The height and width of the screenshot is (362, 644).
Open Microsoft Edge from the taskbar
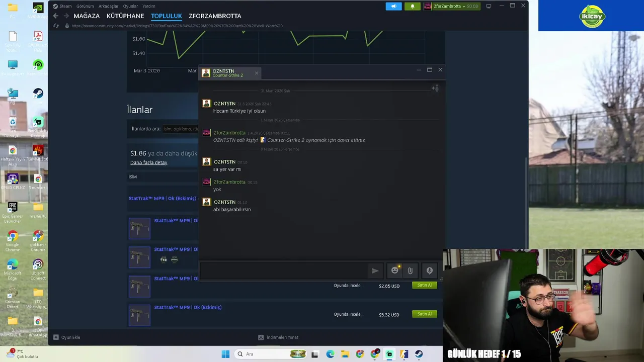330,354
